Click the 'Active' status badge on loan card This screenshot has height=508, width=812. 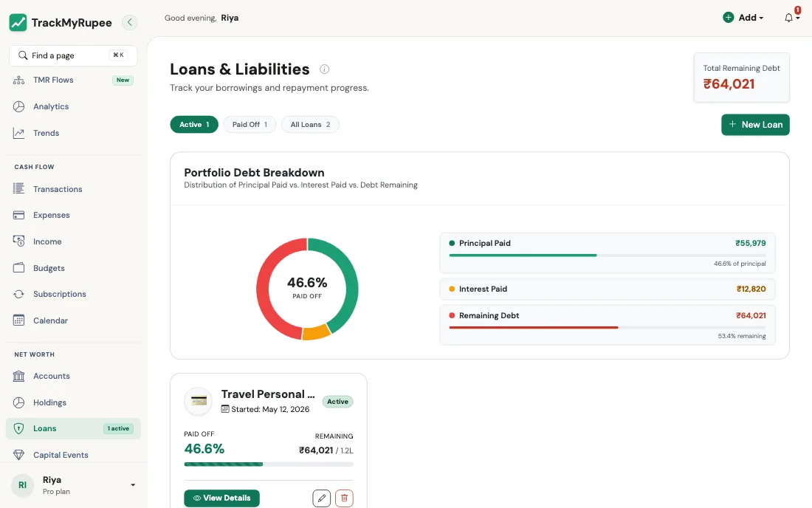pos(337,402)
